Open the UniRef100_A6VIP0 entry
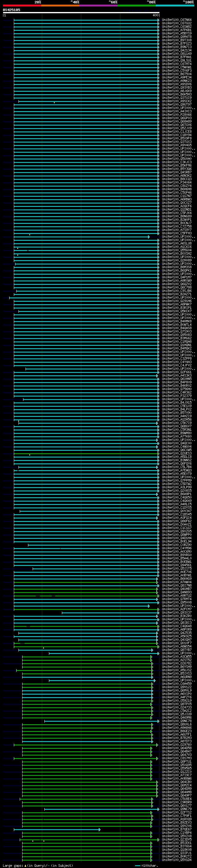Viewport: 197px width, 868px height. (176, 694)
